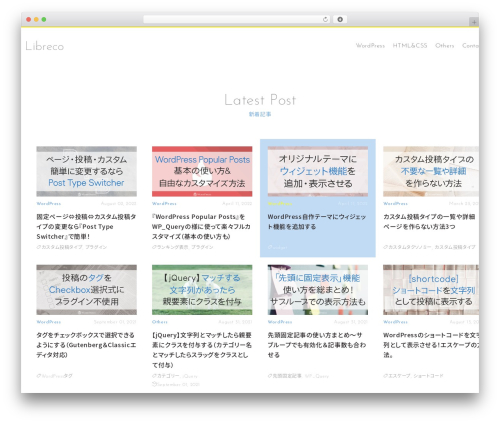
Task: Click September 01 date under jQuery card
Action: 176,384
